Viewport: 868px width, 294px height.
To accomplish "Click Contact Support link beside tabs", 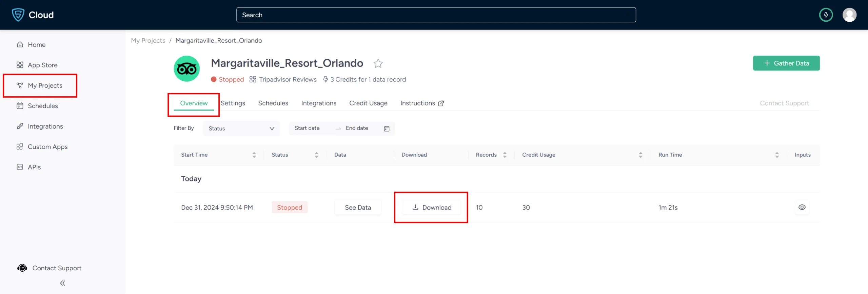I will [784, 103].
